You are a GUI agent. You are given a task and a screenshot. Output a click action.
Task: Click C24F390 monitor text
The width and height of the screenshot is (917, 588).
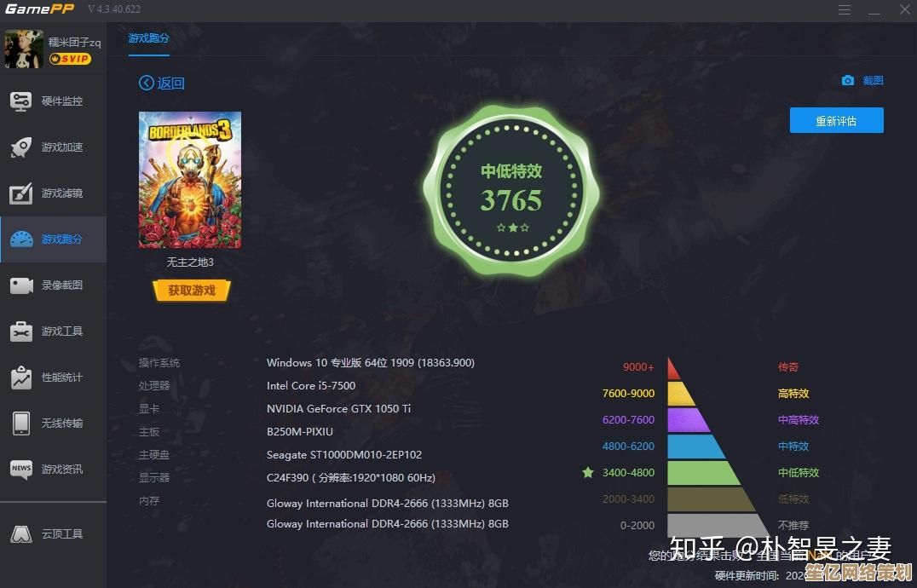(x=351, y=477)
